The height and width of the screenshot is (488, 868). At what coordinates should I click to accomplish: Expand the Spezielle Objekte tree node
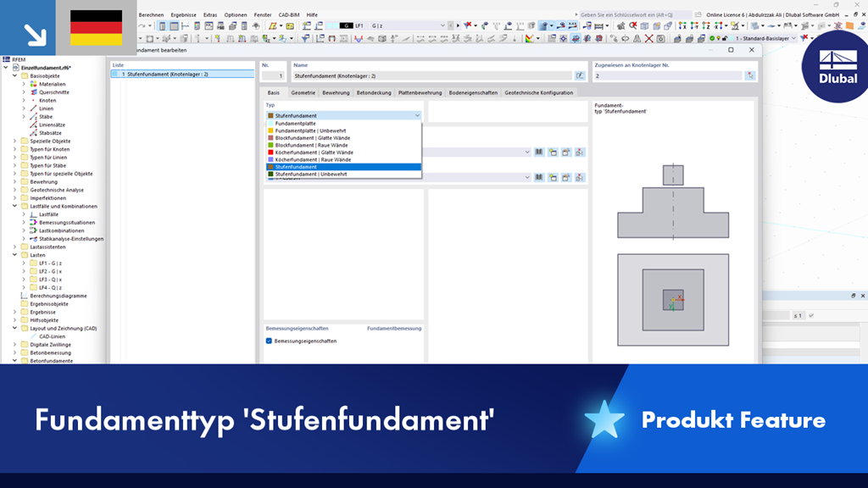[x=15, y=141]
